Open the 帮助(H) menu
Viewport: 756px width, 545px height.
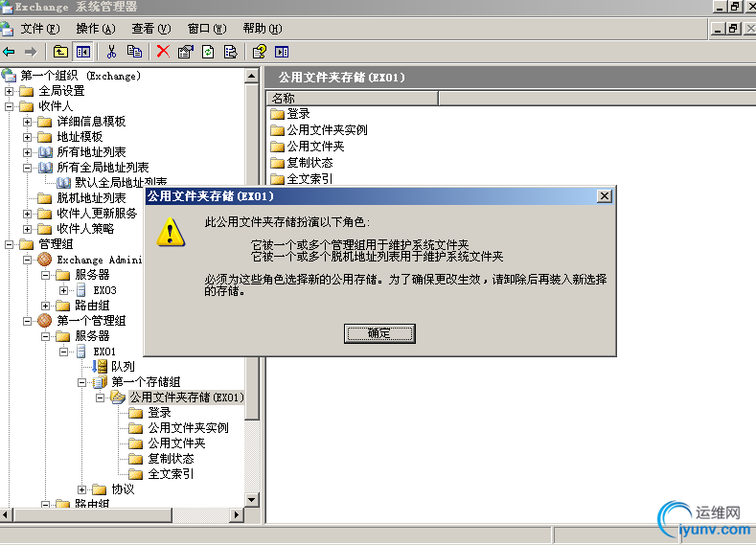point(263,29)
